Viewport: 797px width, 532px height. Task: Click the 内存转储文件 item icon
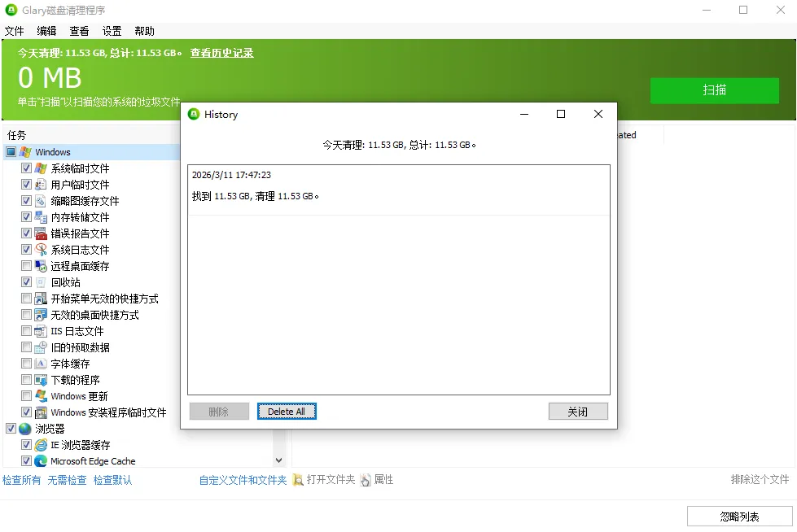point(41,217)
